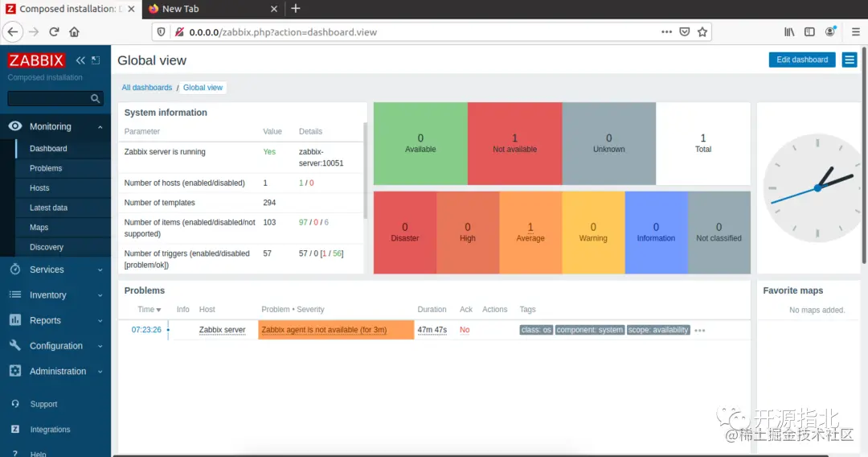Click the Monitoring eye icon
This screenshot has width=868, height=457.
pyautogui.click(x=15, y=126)
